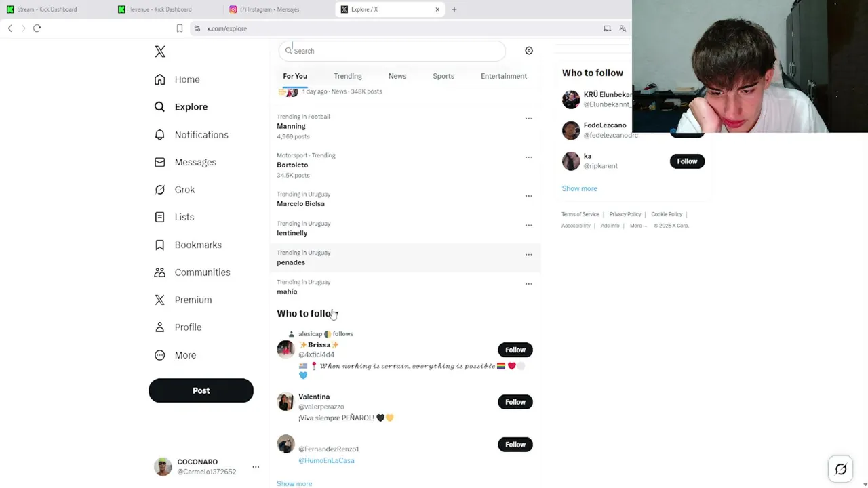Open Communities from the sidebar
The width and height of the screenshot is (868, 488).
[192, 272]
